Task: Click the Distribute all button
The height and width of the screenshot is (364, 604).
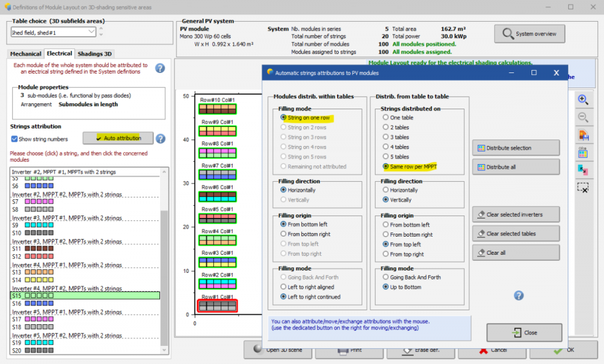Action: [x=516, y=167]
